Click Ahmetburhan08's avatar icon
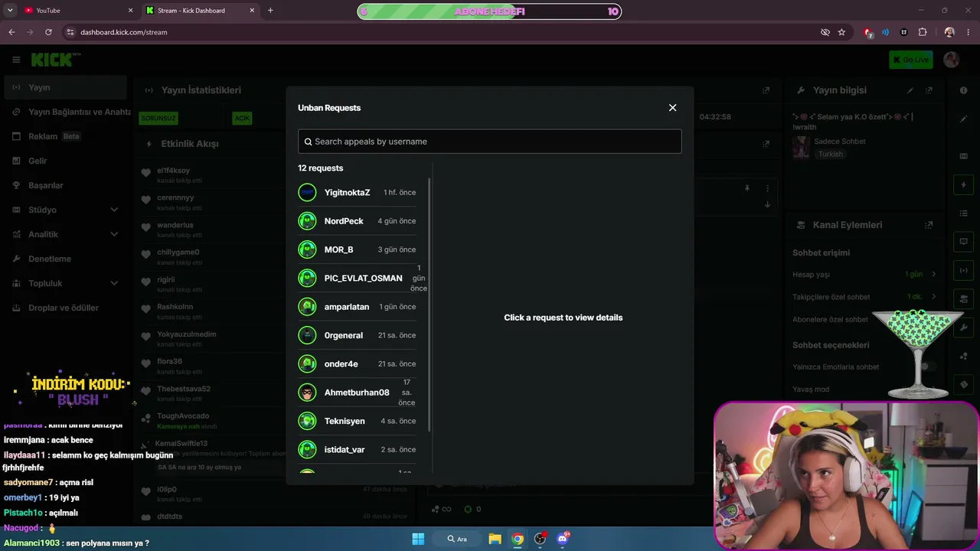The image size is (980, 551). 307,393
